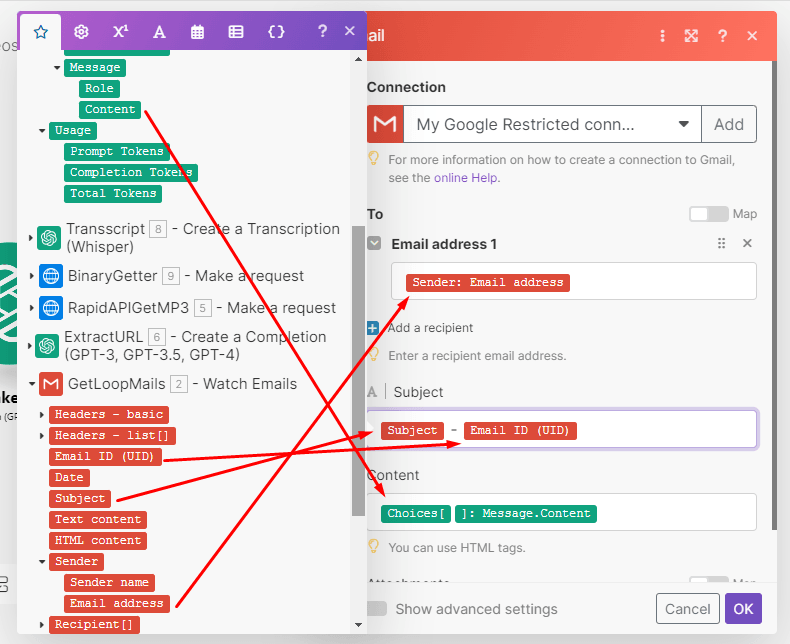The image size is (790, 644).
Task: Open custom variables braces tab
Action: coord(276,31)
